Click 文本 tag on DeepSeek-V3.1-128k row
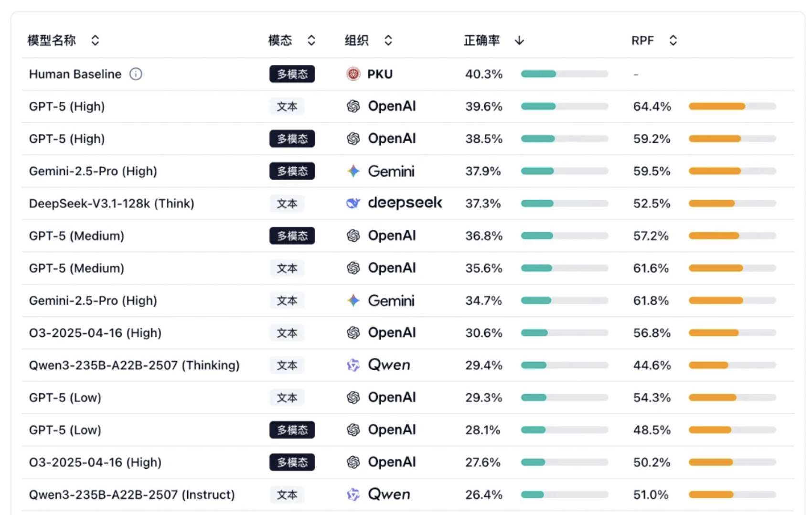Image resolution: width=812 pixels, height=515 pixels. point(287,204)
